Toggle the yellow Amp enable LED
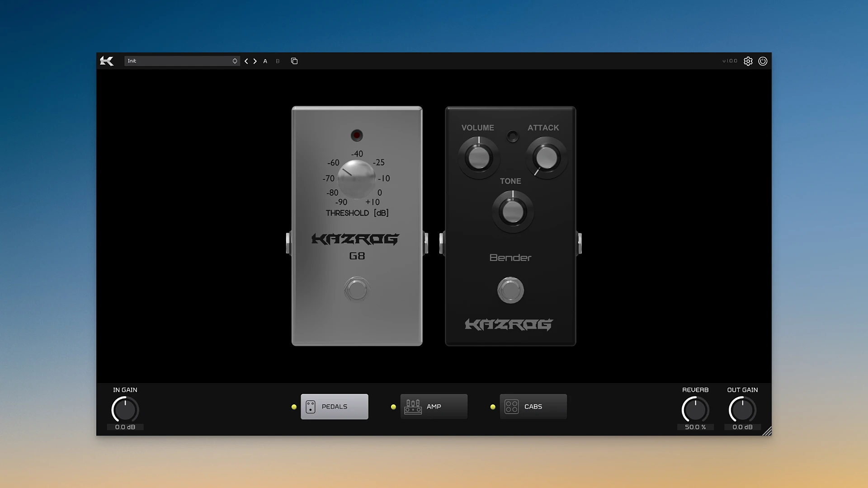868x488 pixels. pos(393,407)
